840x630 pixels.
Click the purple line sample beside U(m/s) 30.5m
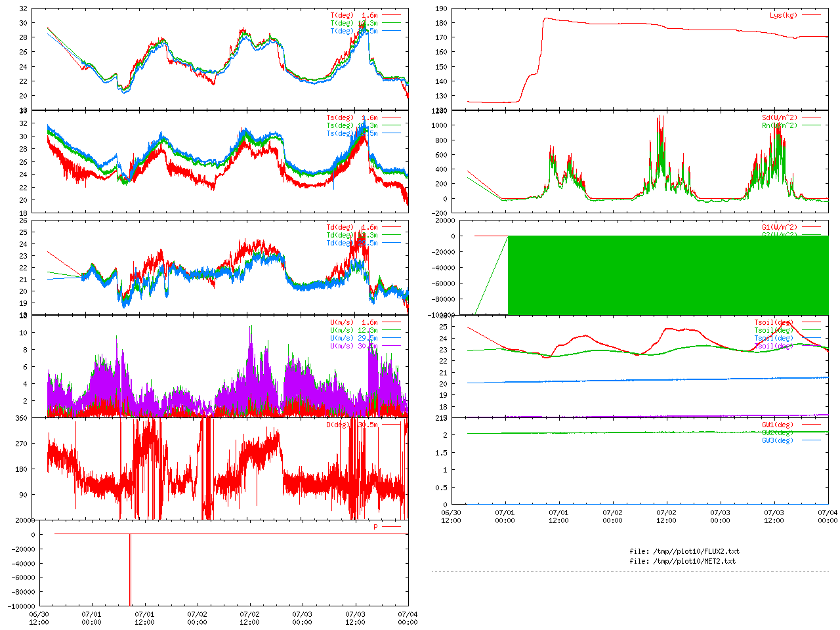click(390, 346)
